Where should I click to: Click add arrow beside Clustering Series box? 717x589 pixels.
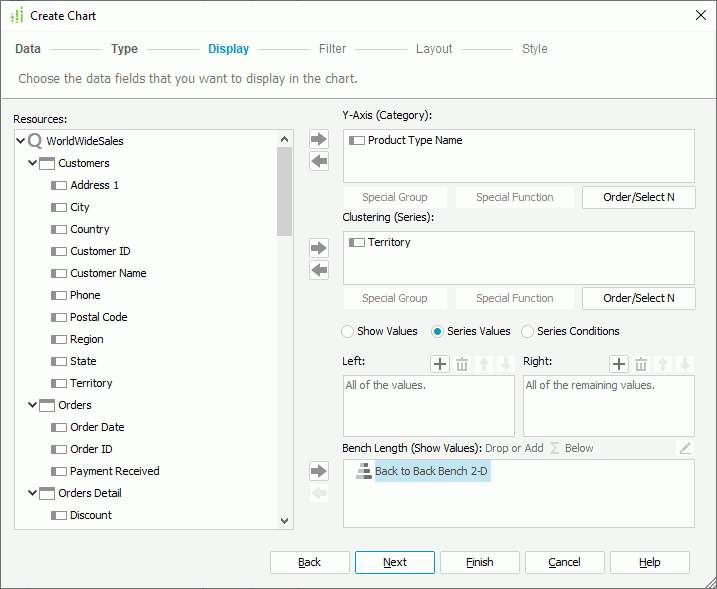point(319,248)
